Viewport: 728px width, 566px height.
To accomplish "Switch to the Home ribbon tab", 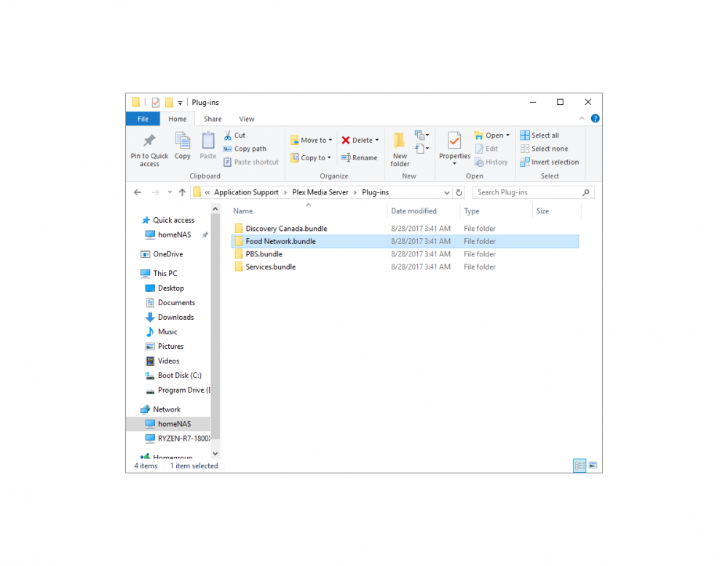I will [x=178, y=119].
